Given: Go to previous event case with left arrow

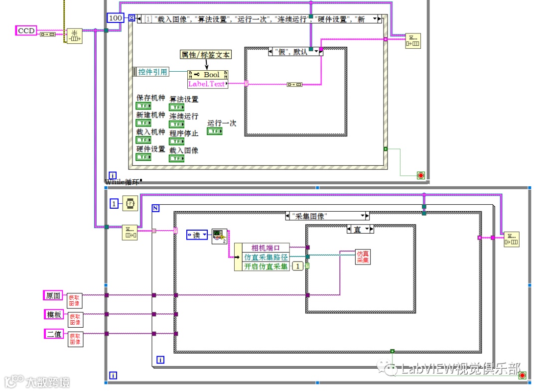Looking at the screenshot, I should (x=139, y=19).
